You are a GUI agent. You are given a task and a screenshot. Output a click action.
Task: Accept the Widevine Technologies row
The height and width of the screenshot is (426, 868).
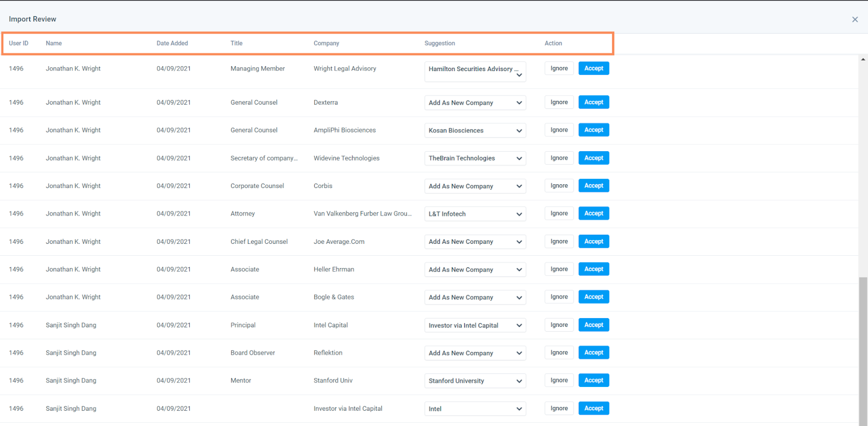pyautogui.click(x=593, y=158)
